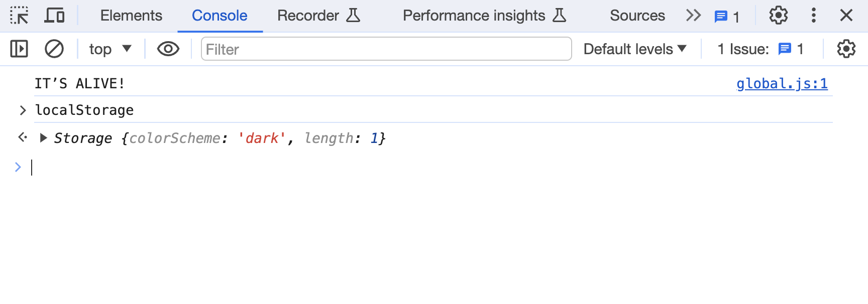Toggle the device toolbar icon

pos(54,16)
